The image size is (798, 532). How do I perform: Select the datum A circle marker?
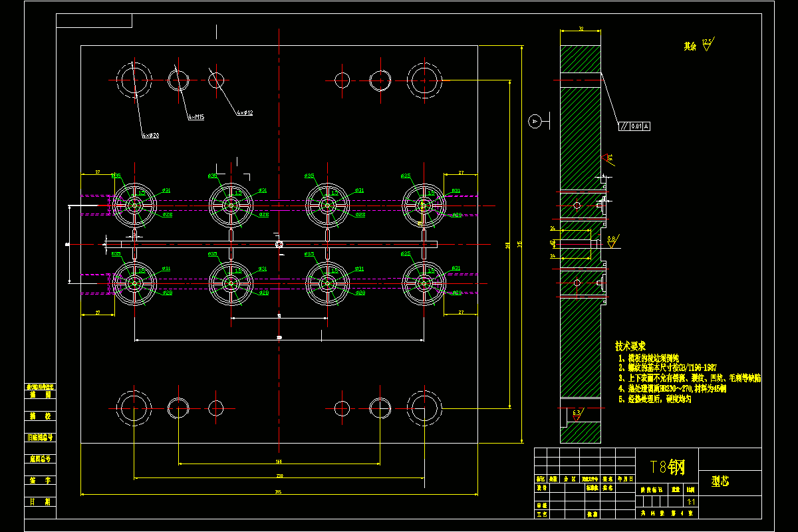(x=534, y=122)
